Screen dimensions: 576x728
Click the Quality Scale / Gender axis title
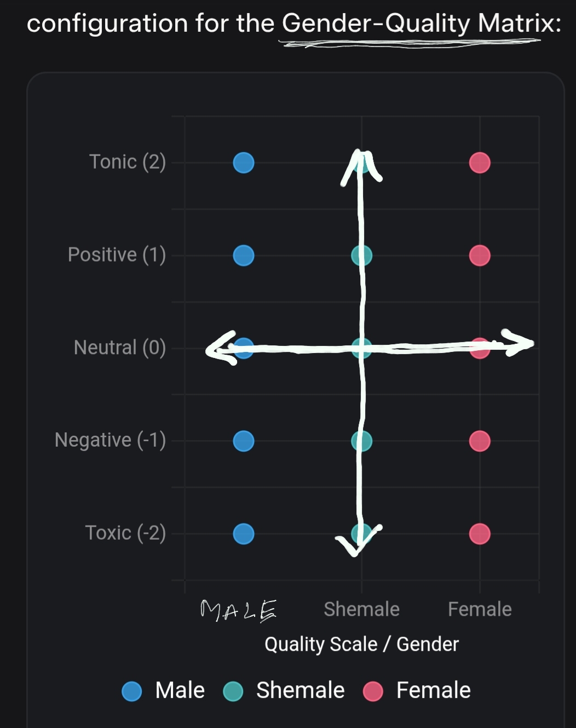click(361, 644)
